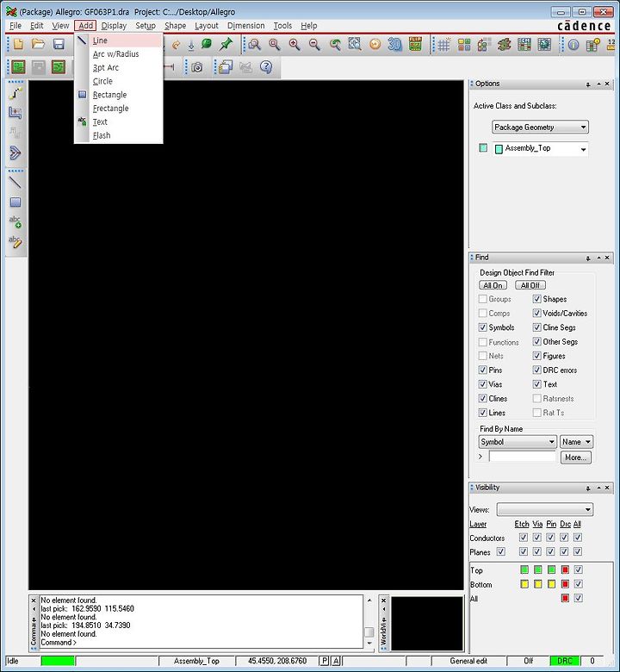620x672 pixels.
Task: Toggle the grid display icon
Action: [443, 45]
